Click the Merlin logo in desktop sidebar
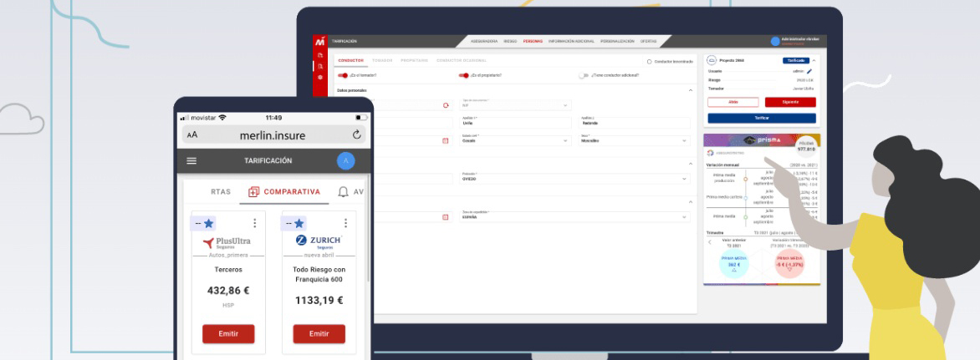Image resolution: width=980 pixels, height=360 pixels. click(319, 41)
